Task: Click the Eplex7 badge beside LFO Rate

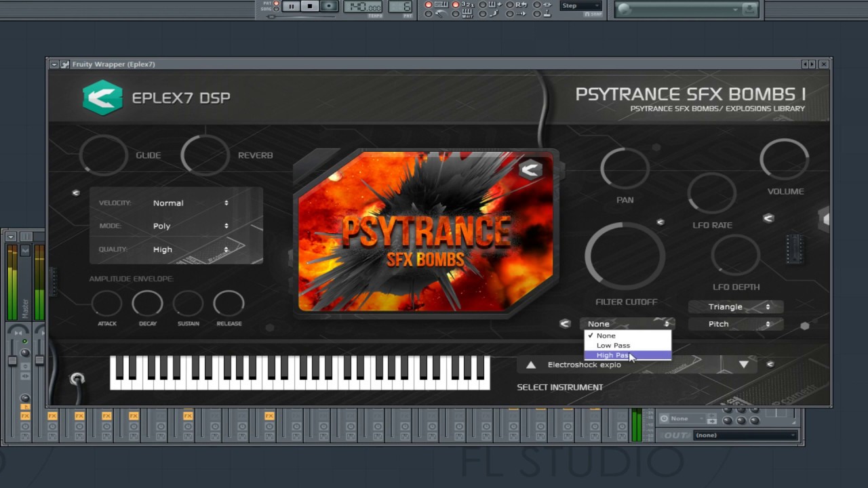Action: [768, 218]
